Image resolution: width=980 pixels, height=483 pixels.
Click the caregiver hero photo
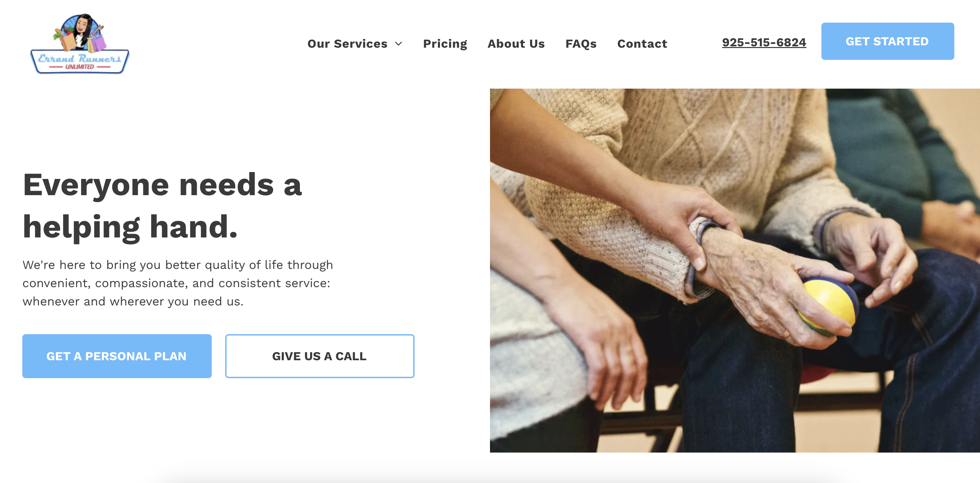734,270
